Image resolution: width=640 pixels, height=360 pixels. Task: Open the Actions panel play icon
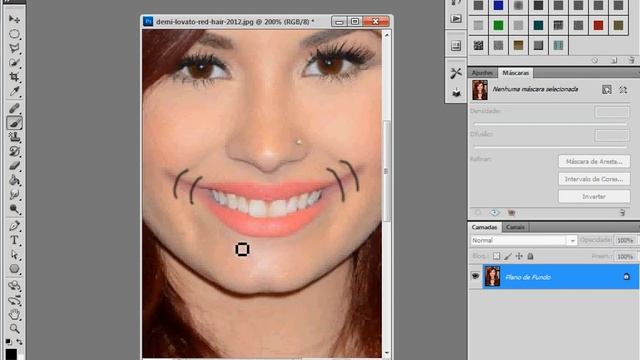point(456,19)
